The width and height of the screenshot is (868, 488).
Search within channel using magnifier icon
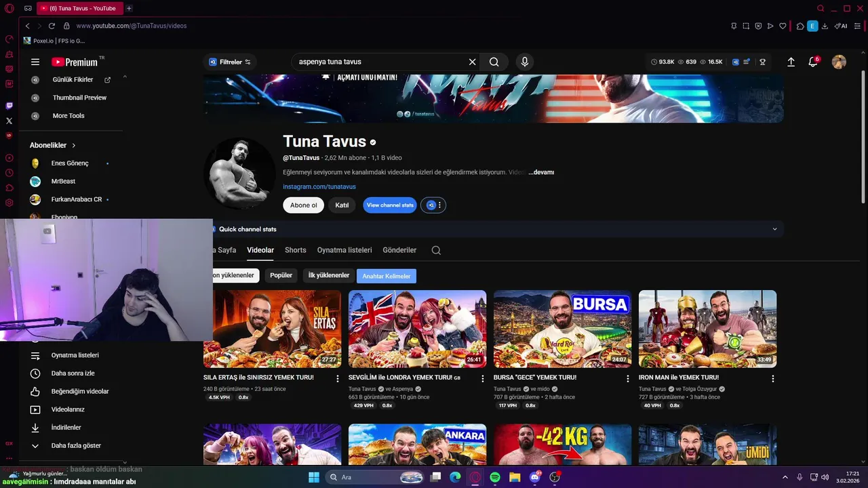(x=436, y=250)
